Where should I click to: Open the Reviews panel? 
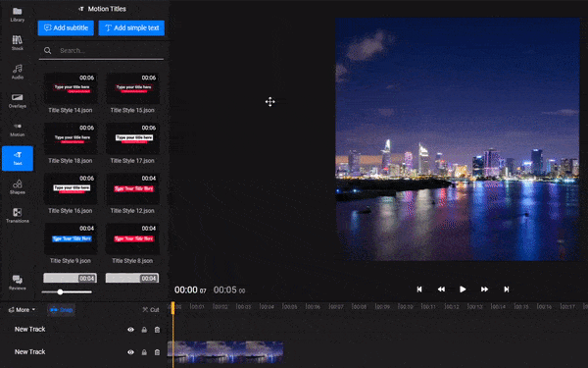[18, 283]
